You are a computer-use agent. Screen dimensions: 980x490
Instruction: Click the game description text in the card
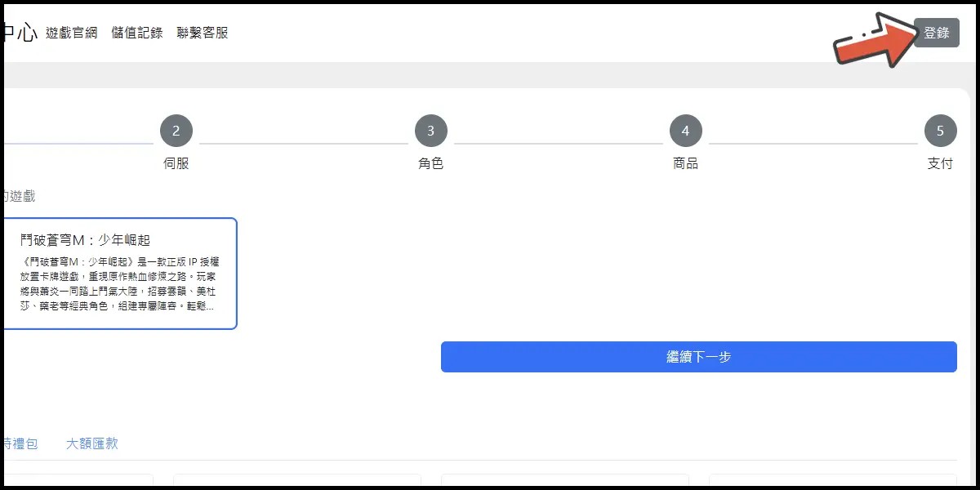pos(118,284)
